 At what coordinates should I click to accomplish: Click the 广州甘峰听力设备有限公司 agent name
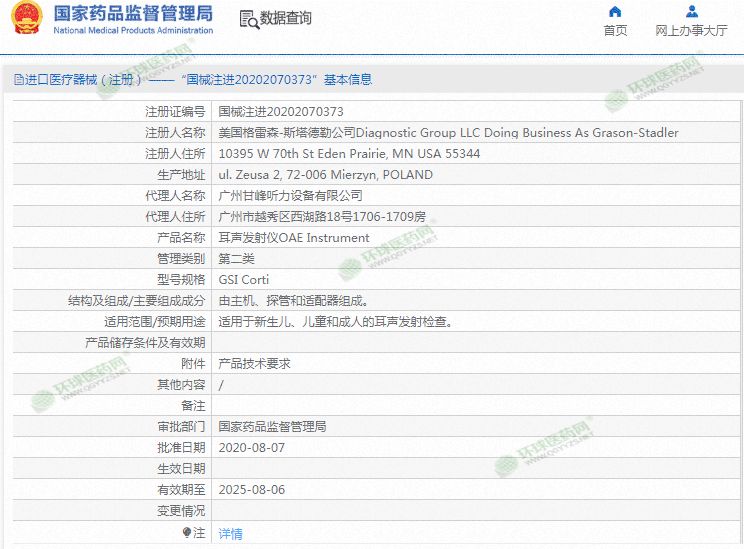point(290,196)
